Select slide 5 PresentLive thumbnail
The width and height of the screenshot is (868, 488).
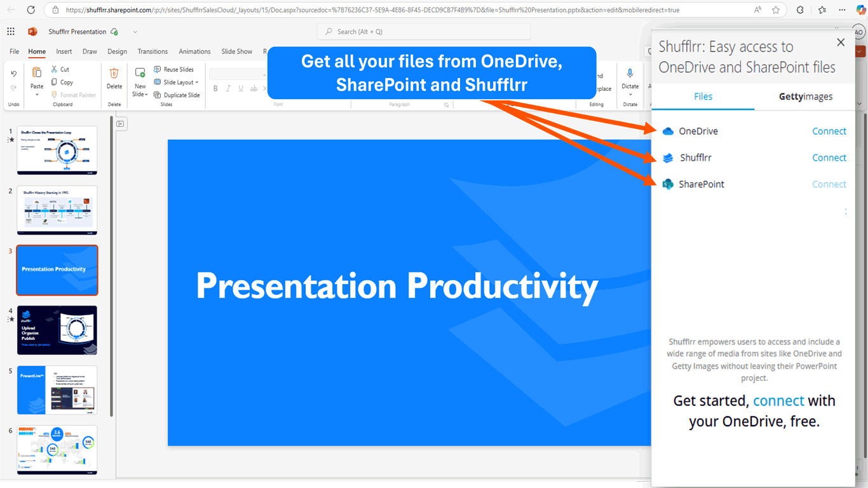57,390
